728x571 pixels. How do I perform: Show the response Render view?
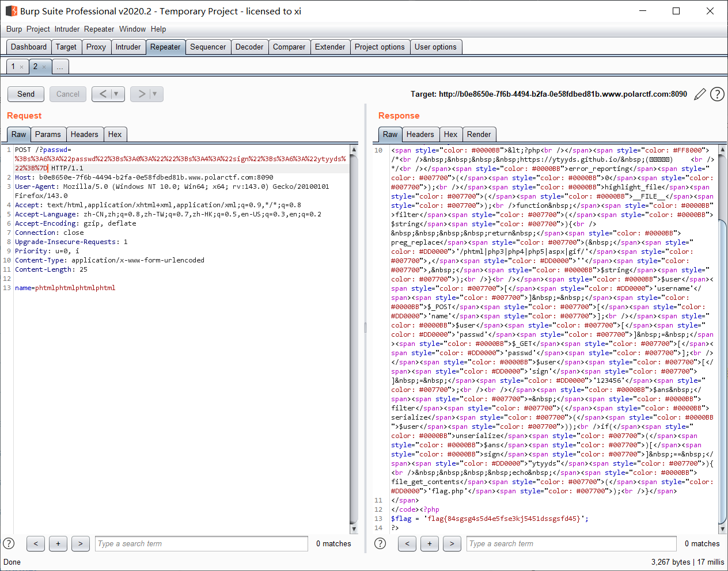coord(479,135)
